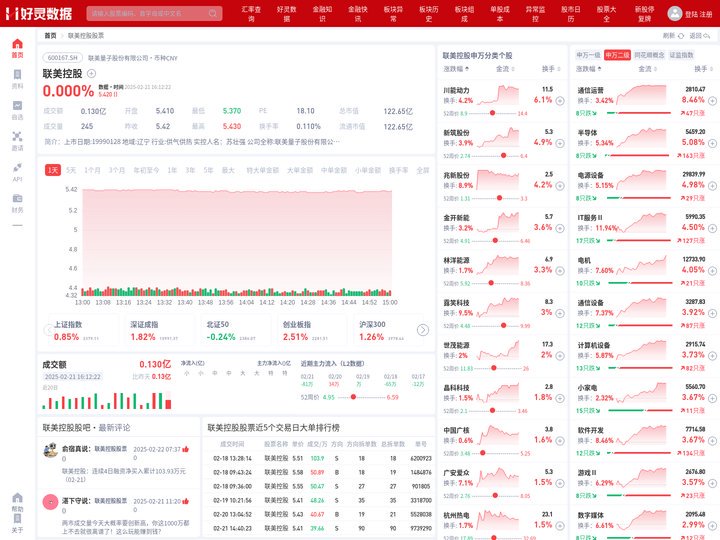Like the 潜下守说 comment

(x=186, y=501)
